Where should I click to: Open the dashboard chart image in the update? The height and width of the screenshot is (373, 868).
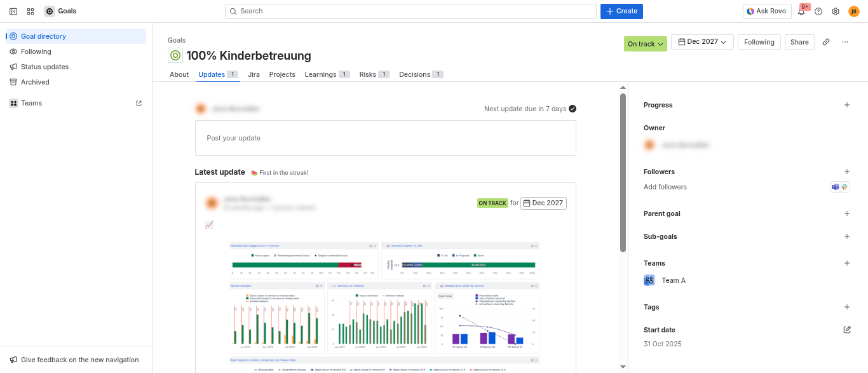pyautogui.click(x=384, y=307)
